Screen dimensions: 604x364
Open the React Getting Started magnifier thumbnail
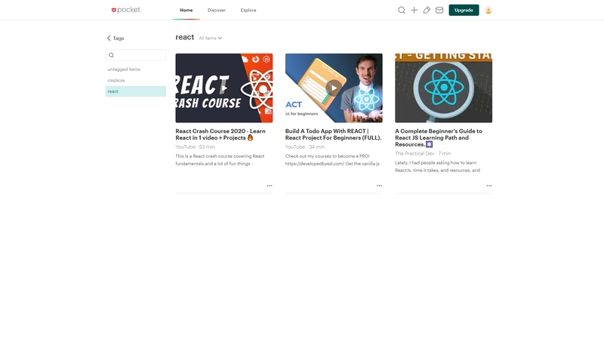pos(444,88)
